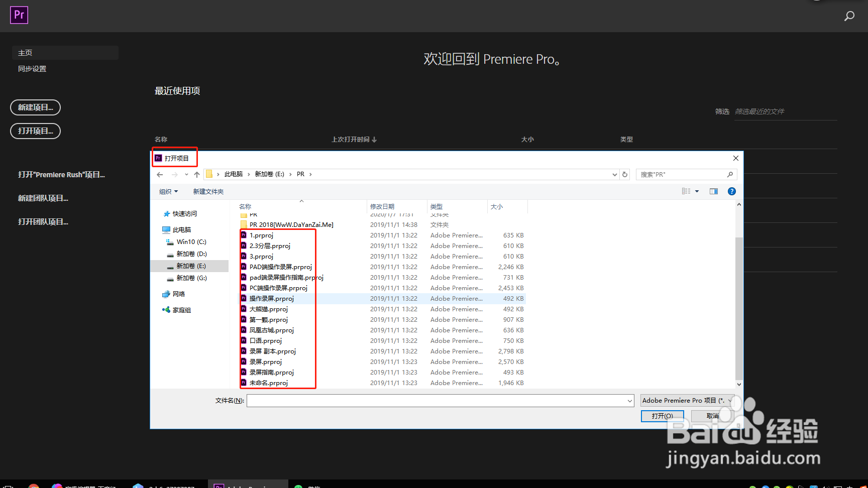
Task: Click 新建文件夹 in dialog toolbar
Action: click(x=208, y=192)
